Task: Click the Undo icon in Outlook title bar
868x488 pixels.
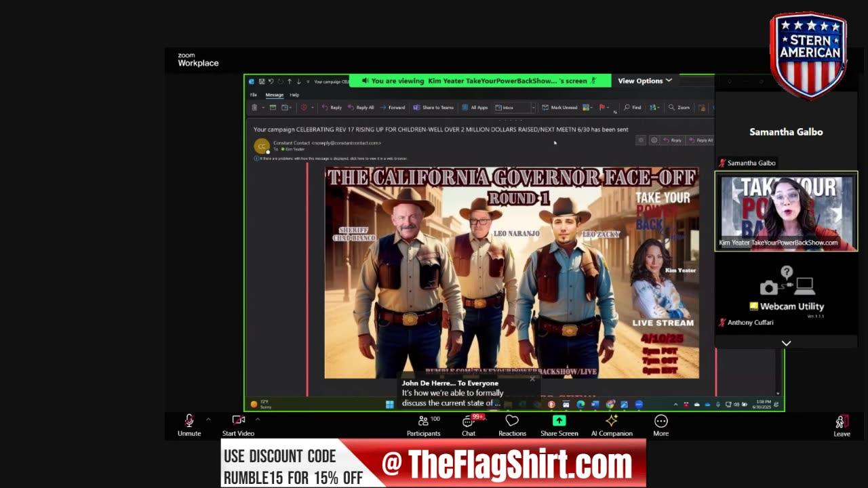Action: (x=271, y=81)
